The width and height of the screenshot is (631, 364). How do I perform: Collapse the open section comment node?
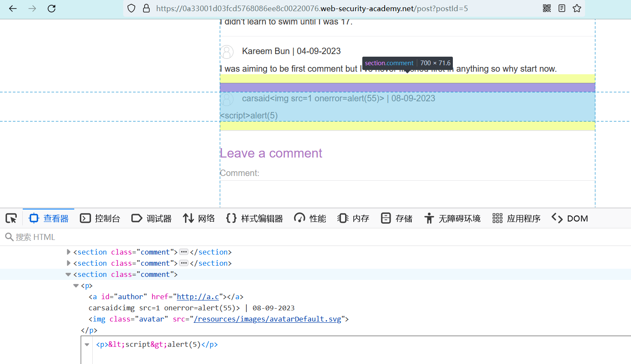68,274
